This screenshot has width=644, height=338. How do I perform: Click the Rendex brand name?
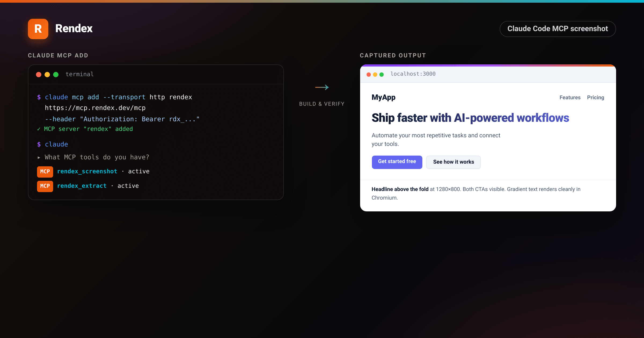click(74, 28)
